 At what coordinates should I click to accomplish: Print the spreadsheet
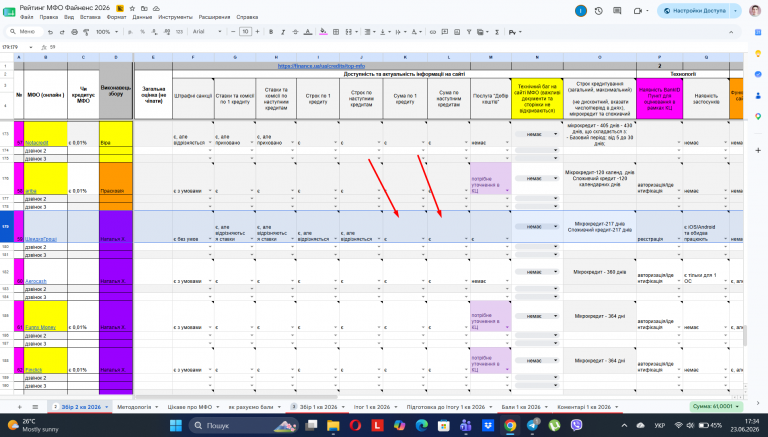(x=74, y=32)
